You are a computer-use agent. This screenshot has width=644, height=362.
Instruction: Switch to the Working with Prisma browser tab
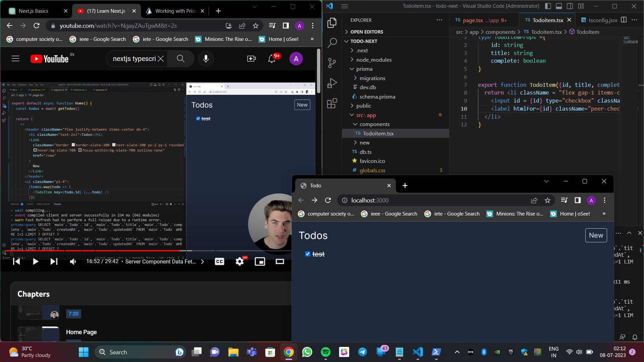pyautogui.click(x=173, y=11)
